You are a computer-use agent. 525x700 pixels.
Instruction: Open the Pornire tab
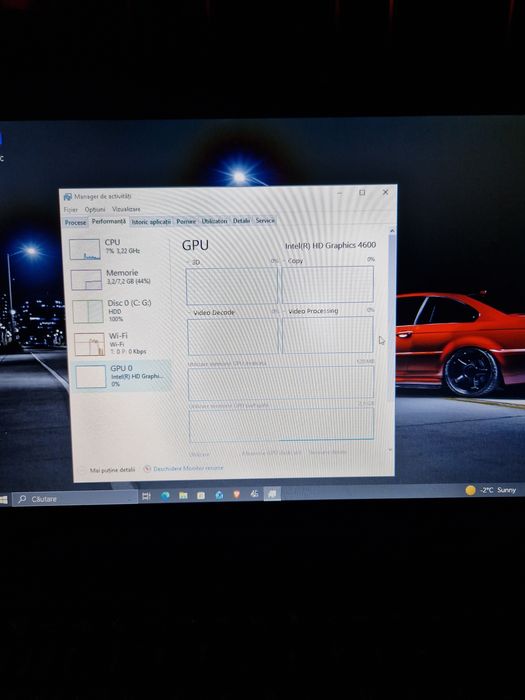click(186, 221)
